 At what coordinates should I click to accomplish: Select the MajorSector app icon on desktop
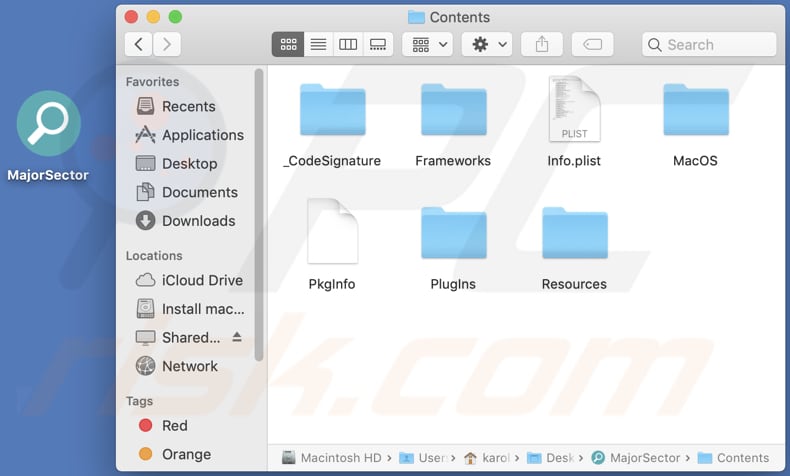coord(48,123)
